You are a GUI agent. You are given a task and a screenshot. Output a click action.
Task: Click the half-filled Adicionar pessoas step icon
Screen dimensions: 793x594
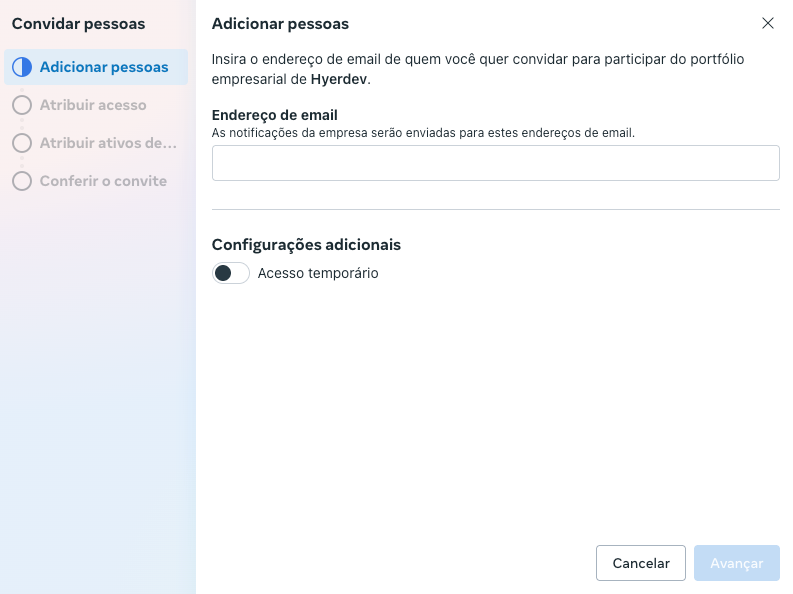pos(22,68)
